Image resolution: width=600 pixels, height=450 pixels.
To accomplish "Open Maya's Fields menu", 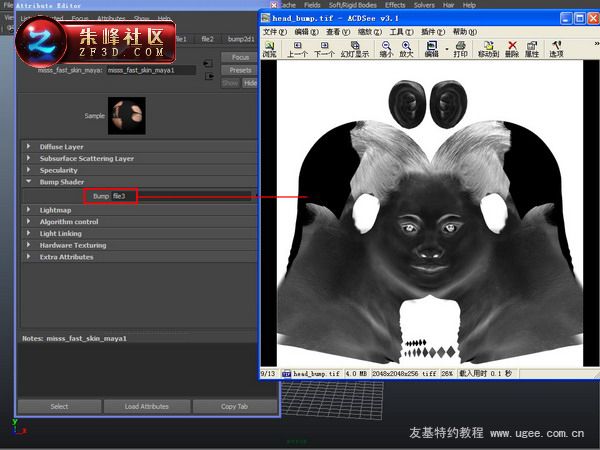I will pyautogui.click(x=312, y=5).
